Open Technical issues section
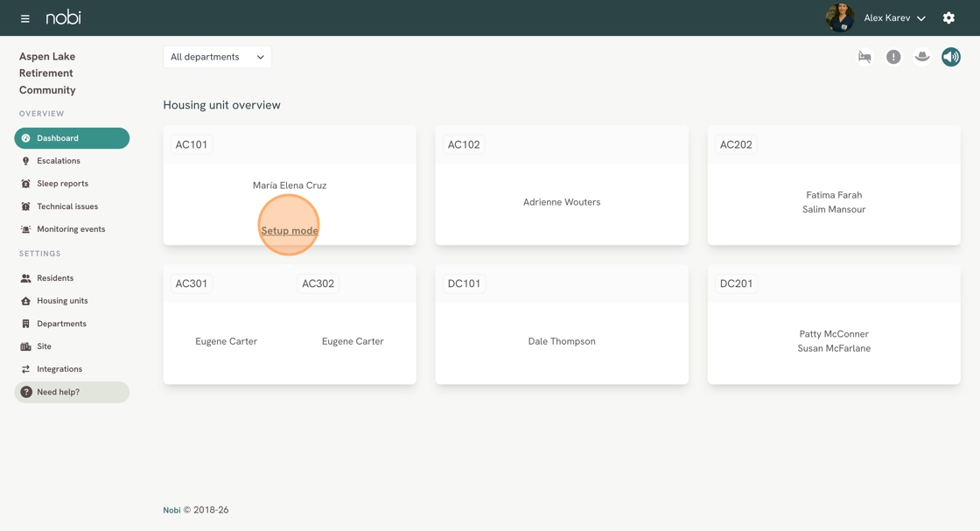 coord(67,206)
